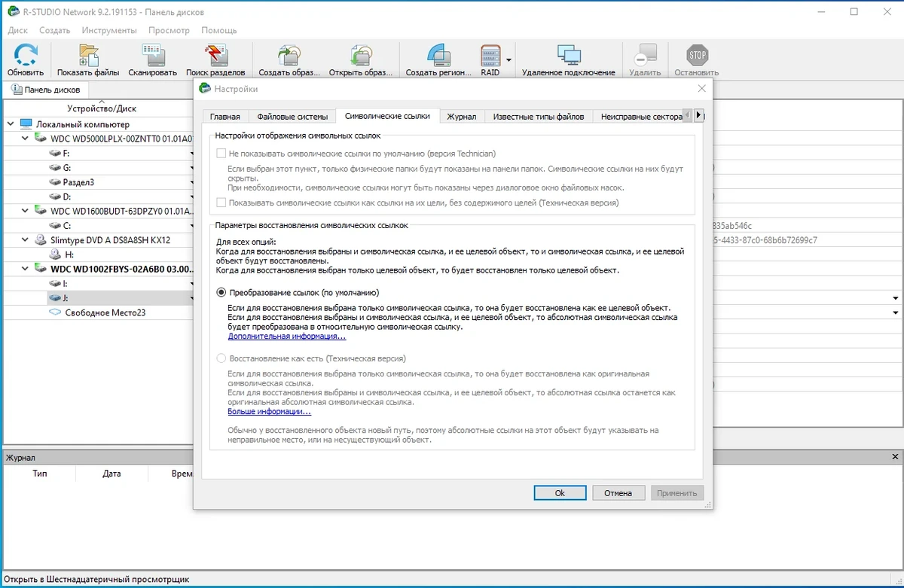The width and height of the screenshot is (904, 588).
Task: Open the Помощь menu
Action: click(x=219, y=30)
